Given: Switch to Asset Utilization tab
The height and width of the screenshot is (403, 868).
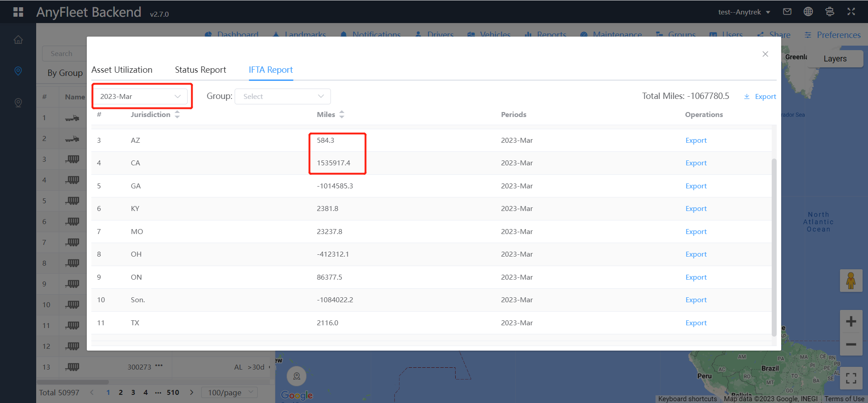Looking at the screenshot, I should tap(122, 70).
